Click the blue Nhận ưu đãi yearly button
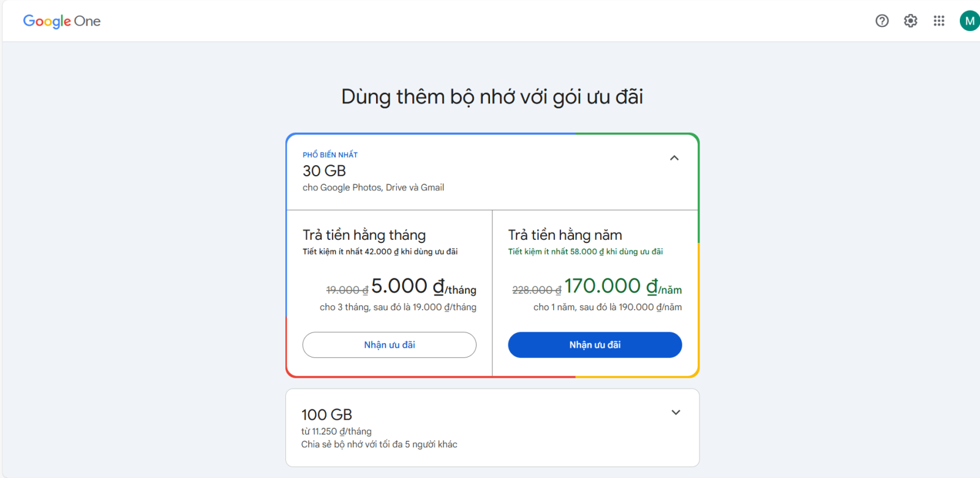Viewport: 980px width, 478px height. (x=594, y=345)
